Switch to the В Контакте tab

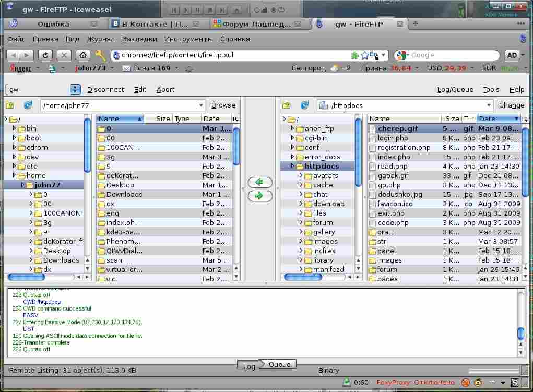[x=155, y=24]
